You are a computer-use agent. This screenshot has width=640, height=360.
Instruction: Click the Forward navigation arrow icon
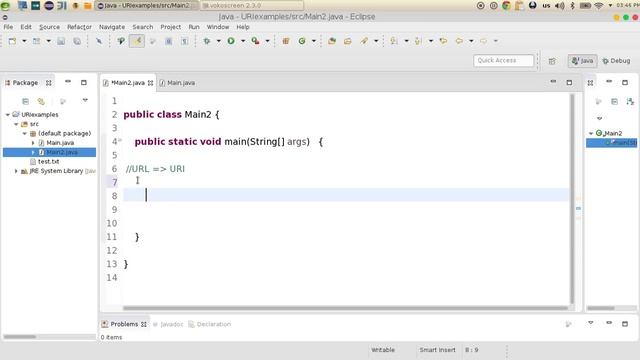click(x=483, y=41)
